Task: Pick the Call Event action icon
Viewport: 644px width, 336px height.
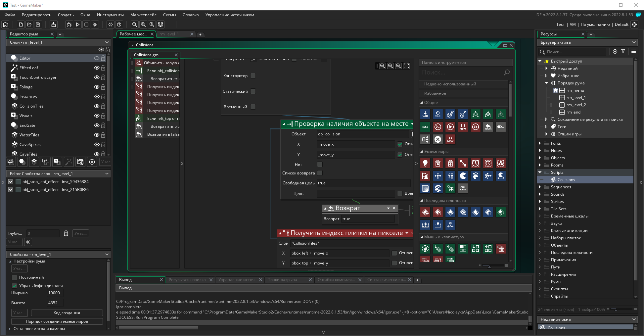Action: click(463, 188)
